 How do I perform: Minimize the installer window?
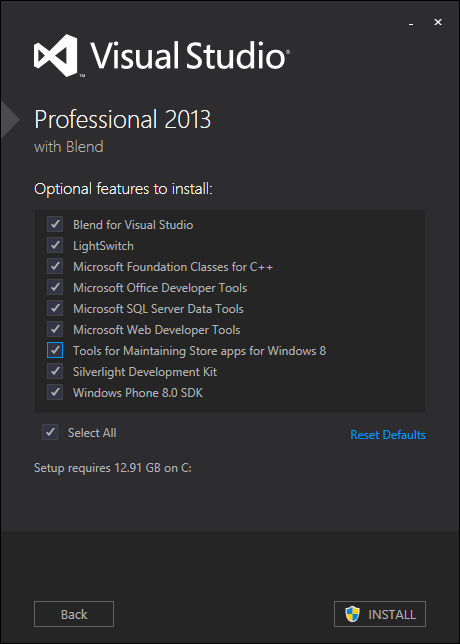pyautogui.click(x=411, y=23)
